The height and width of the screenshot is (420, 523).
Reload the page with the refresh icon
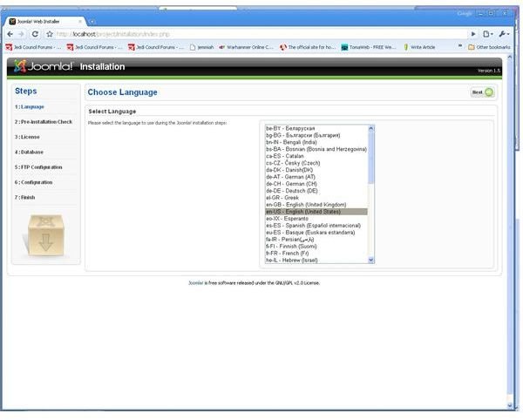[35, 34]
